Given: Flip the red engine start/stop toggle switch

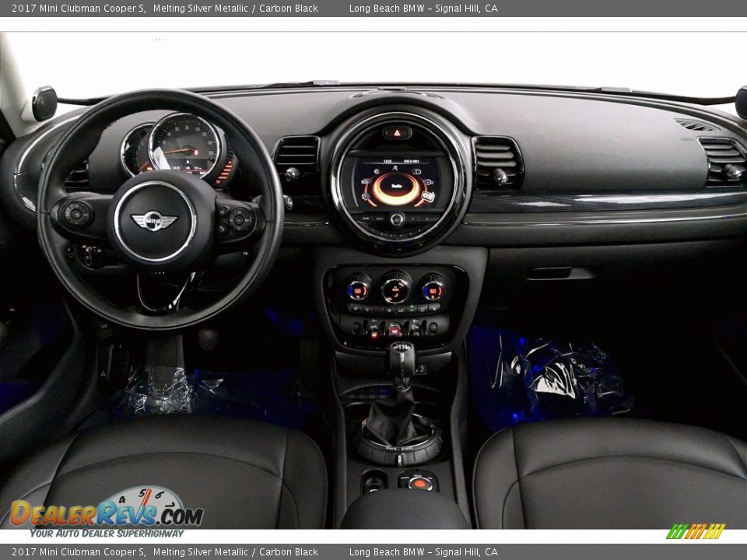Looking at the screenshot, I should click(x=395, y=330).
